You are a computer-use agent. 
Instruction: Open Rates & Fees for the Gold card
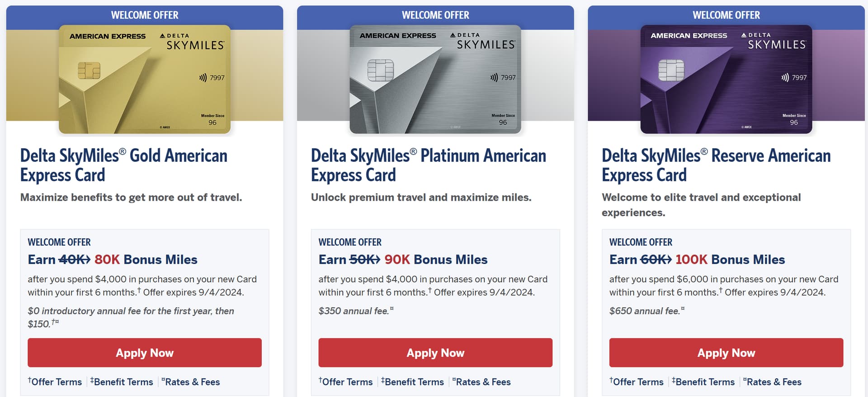(192, 382)
